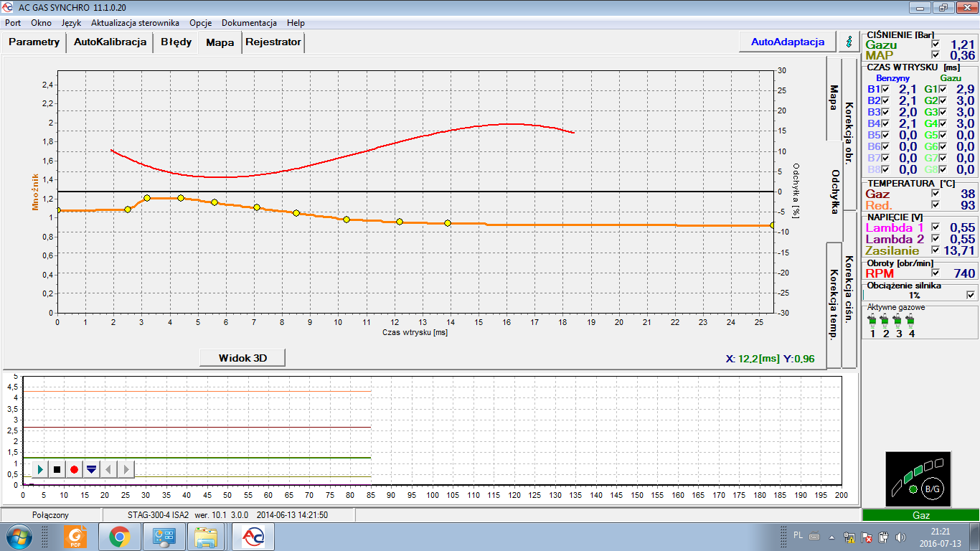Click the green LED on the gas switchboard
980x551 pixels.
(x=913, y=489)
